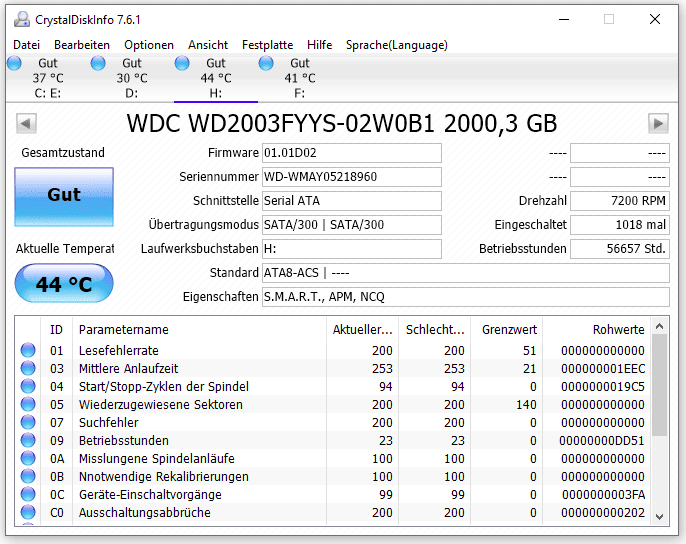686x544 pixels.
Task: Select Start/Stopp-Zyklen der Spindel row name
Action: 164,386
